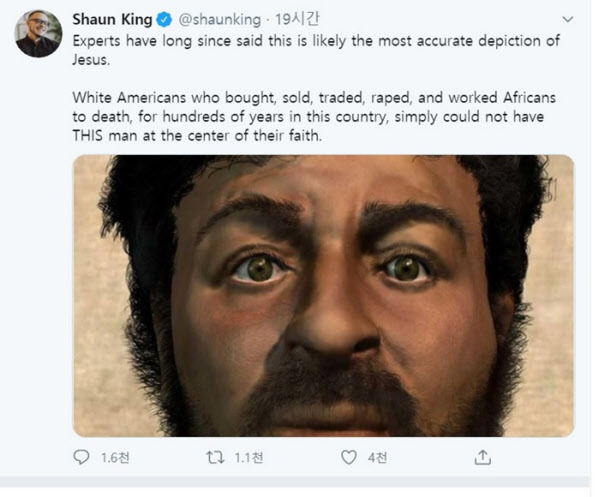Viewport: 600px width, 497px height.
Task: Click the 4천 like count
Action: pos(377,458)
